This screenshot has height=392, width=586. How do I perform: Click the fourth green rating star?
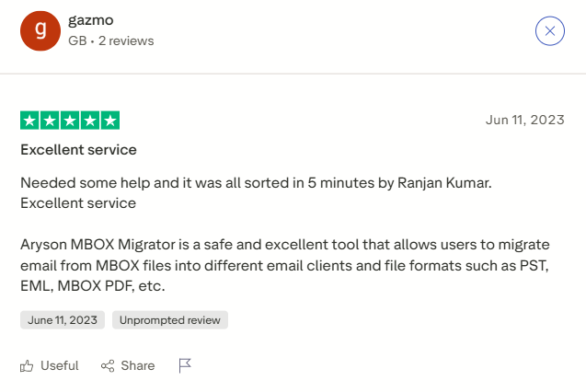pos(90,121)
